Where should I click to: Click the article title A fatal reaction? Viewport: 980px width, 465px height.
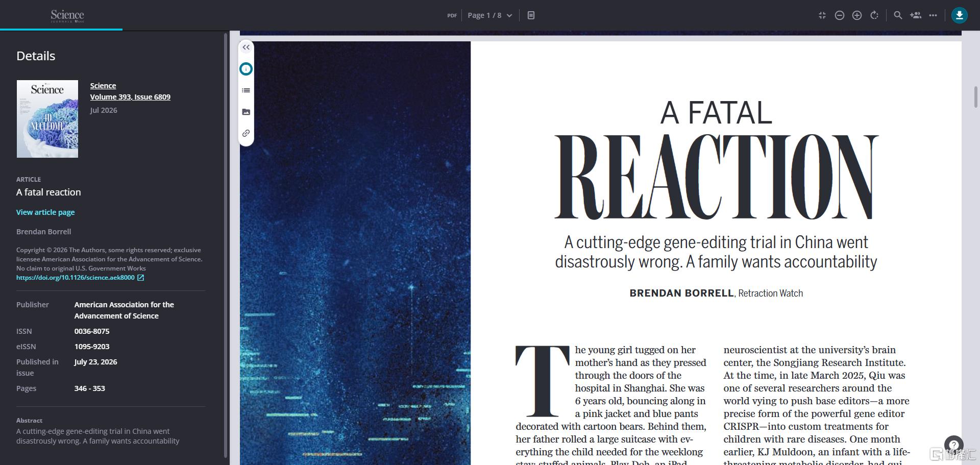coord(48,192)
